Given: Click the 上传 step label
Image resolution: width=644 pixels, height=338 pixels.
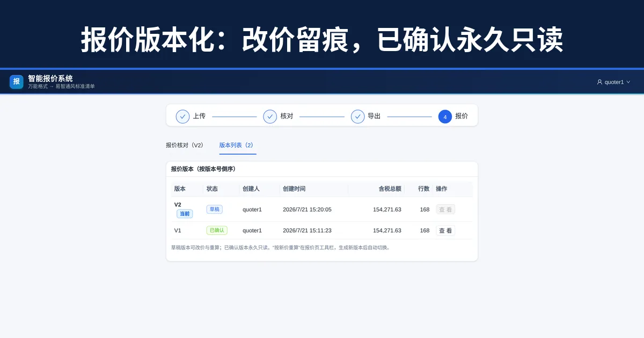Looking at the screenshot, I should (199, 116).
